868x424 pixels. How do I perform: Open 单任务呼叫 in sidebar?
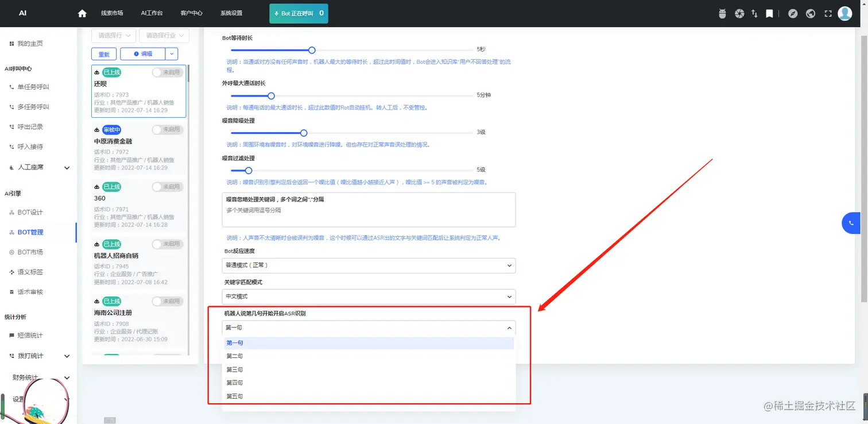point(33,87)
